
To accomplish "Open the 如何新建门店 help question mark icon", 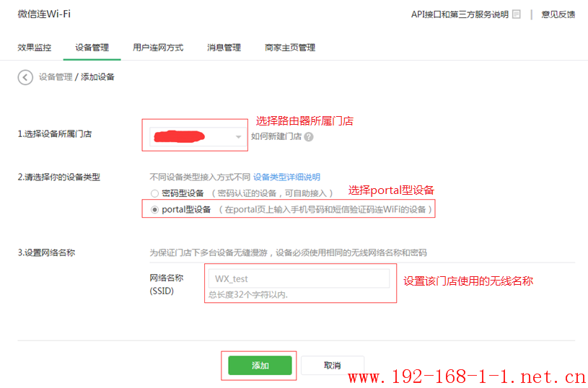I will click(x=309, y=137).
